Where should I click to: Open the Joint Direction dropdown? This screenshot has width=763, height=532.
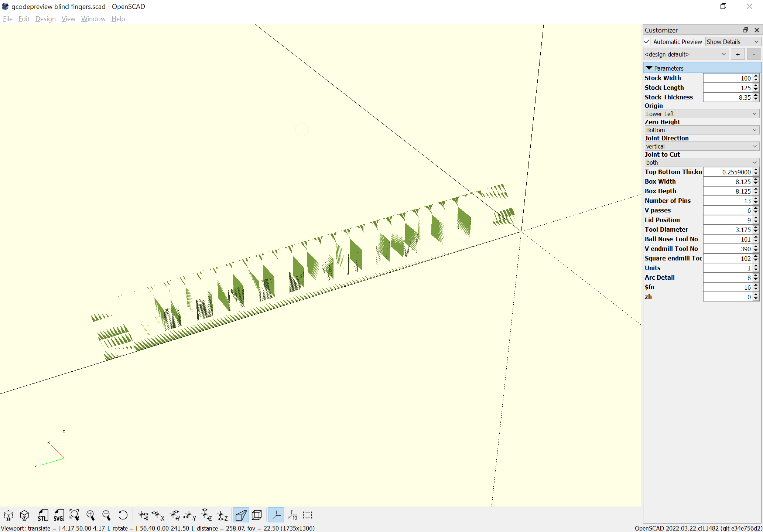pos(702,146)
